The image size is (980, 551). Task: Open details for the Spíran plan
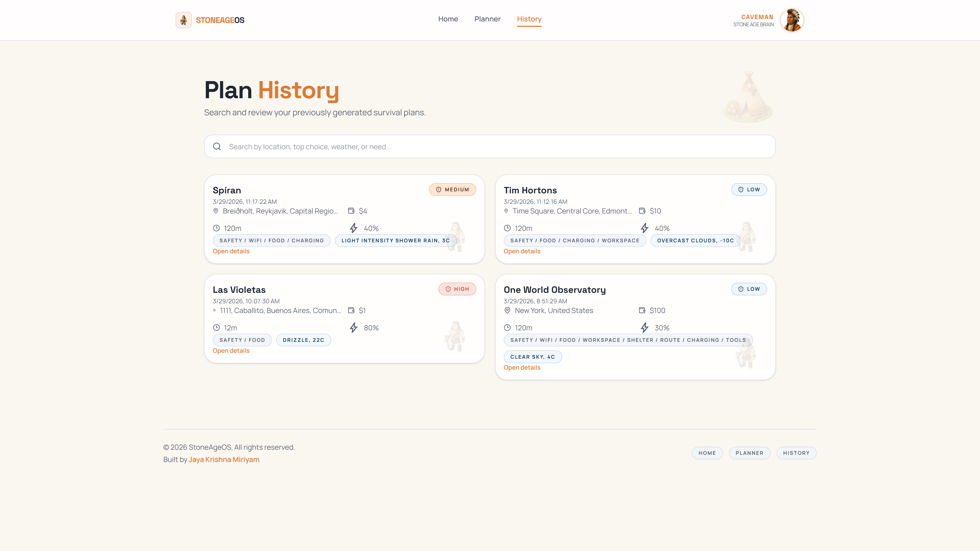point(231,251)
